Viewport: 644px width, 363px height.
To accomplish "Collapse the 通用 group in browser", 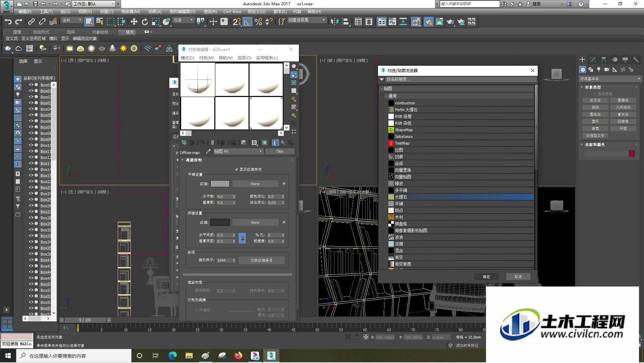I will [386, 96].
